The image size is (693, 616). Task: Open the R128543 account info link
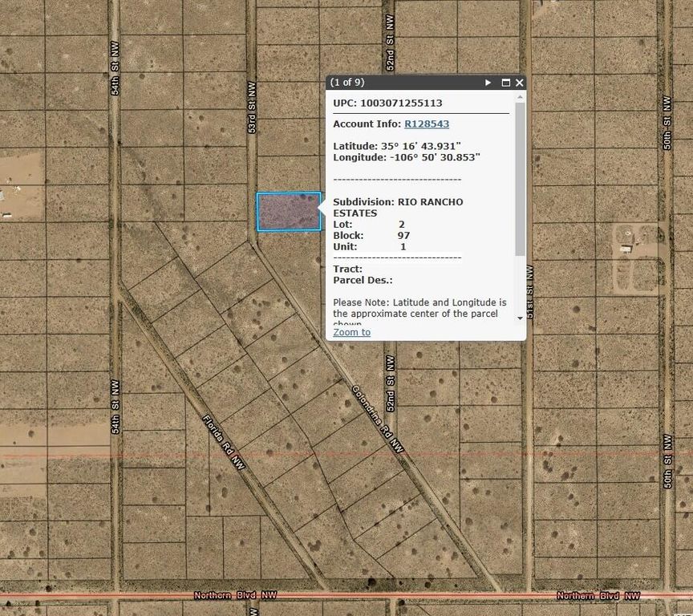pos(426,124)
